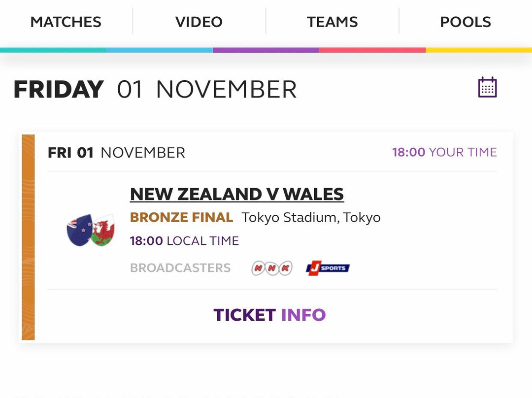Image resolution: width=532 pixels, height=398 pixels.
Task: Click the orange stripe on the match card
Action: [28, 237]
